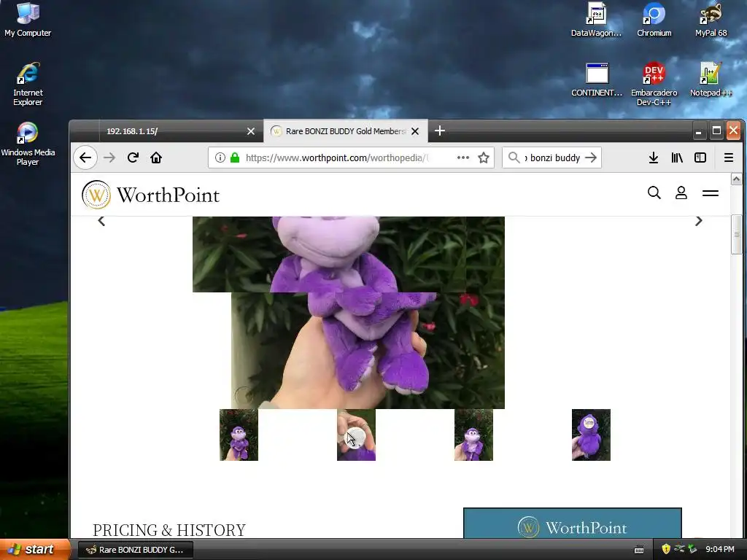Select Rare BONZI BUDDY taskbar button
Image resolution: width=747 pixels, height=560 pixels.
tap(135, 550)
